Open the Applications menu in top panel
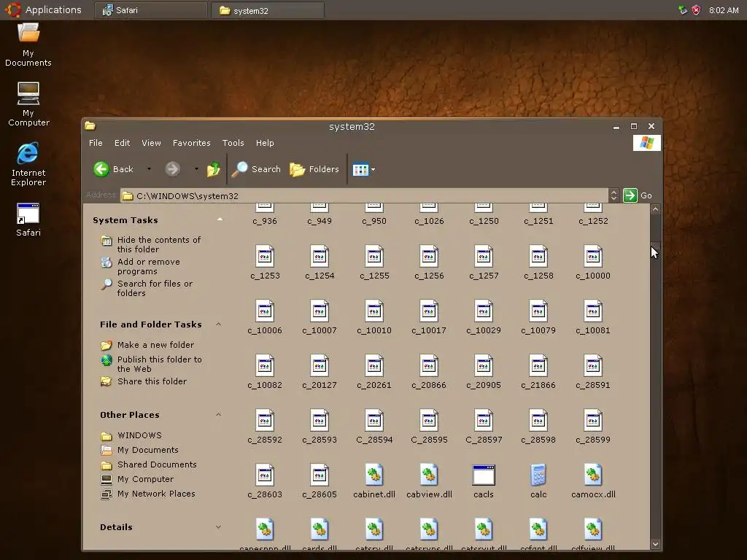The height and width of the screenshot is (560, 747). tap(44, 9)
